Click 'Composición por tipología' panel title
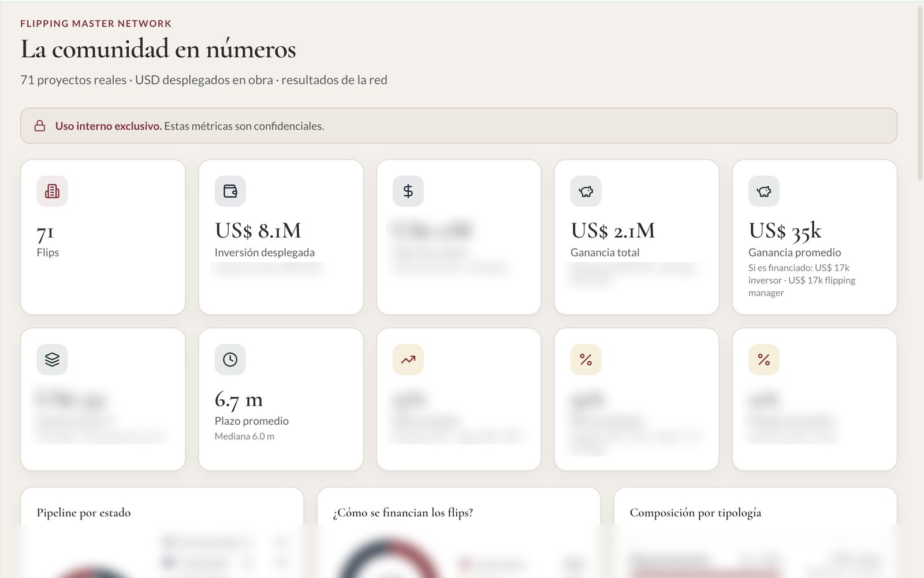924x578 pixels. (695, 513)
